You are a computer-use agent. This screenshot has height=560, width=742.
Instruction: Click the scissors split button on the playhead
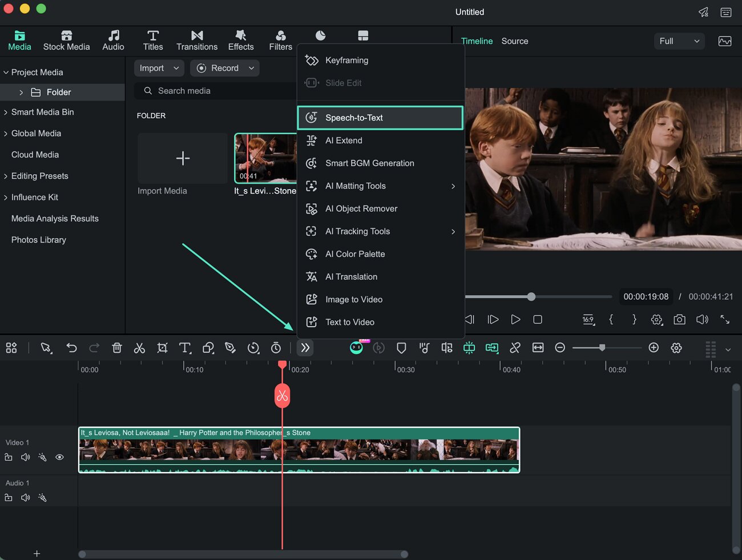(x=282, y=396)
